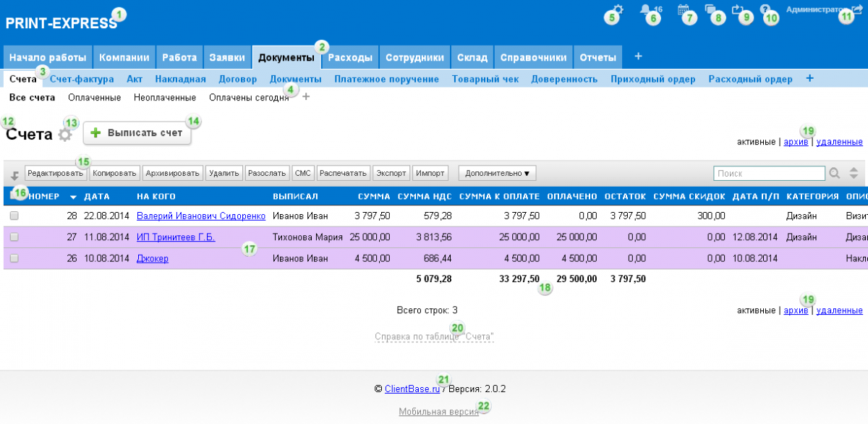
Task: Open the notifications bell icon
Action: point(644,10)
